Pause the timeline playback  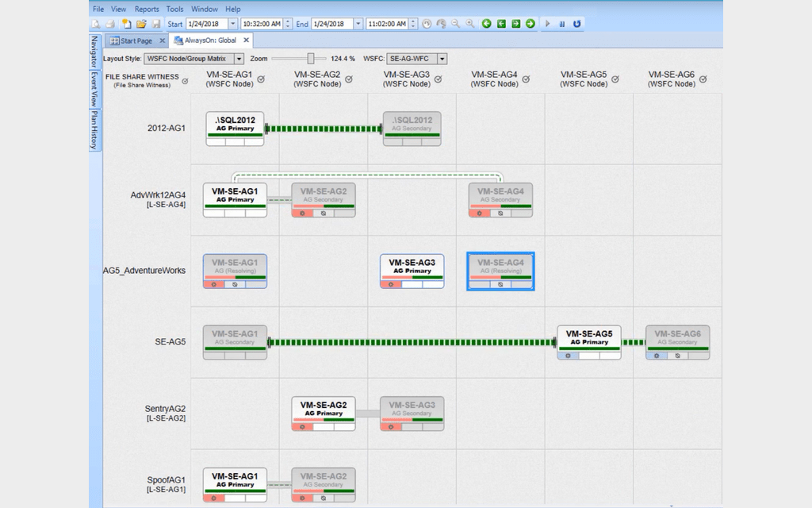point(562,24)
